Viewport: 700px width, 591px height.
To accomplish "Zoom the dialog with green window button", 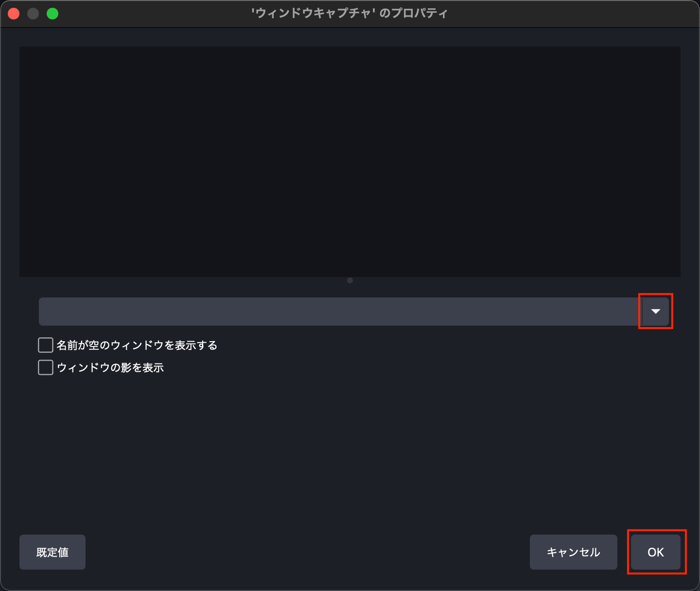I will (x=52, y=14).
